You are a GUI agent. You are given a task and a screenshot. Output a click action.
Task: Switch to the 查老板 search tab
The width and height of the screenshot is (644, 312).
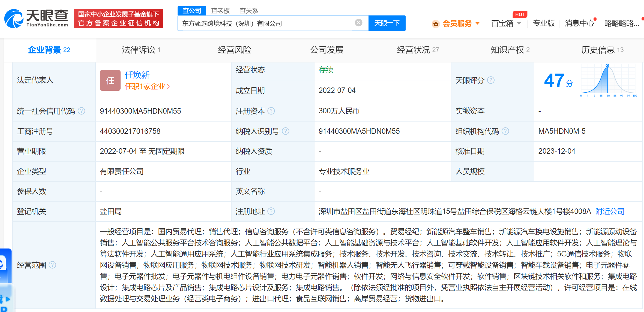(x=220, y=11)
